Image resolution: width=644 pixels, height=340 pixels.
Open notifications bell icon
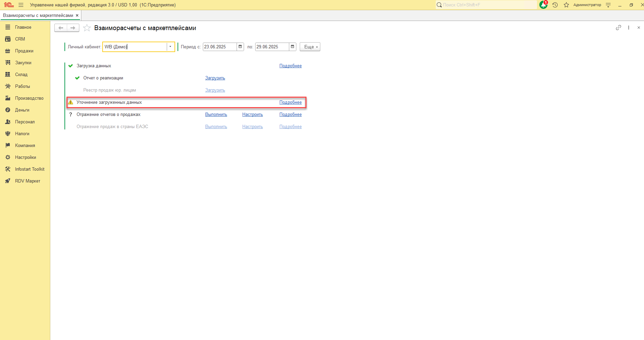[543, 5]
